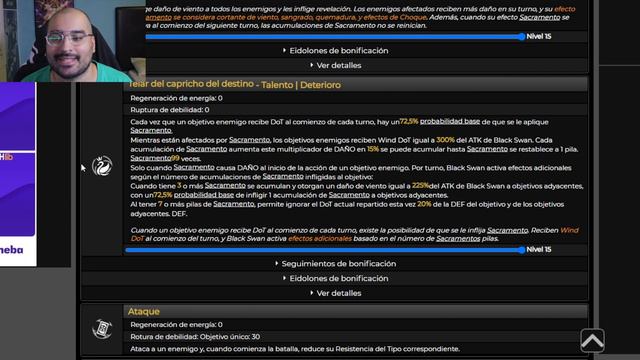
Task: Expand upper Eidolones de bonificación section
Action: pos(335,51)
